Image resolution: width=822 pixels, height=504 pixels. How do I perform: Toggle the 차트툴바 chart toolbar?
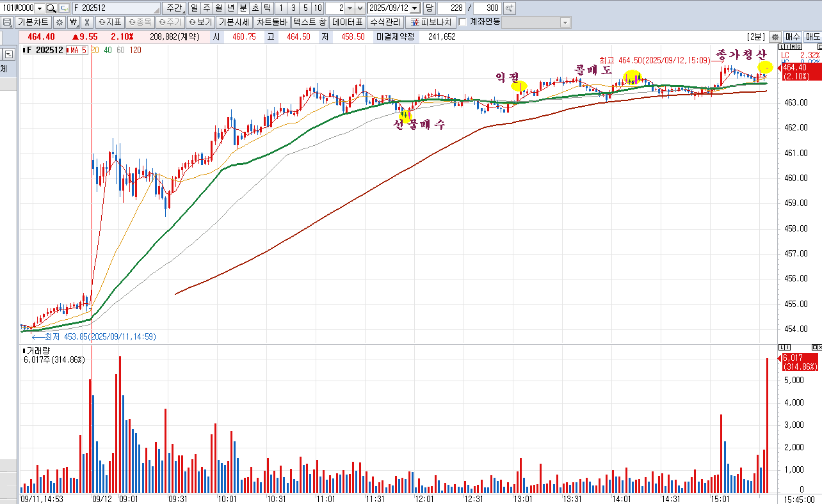(271, 22)
